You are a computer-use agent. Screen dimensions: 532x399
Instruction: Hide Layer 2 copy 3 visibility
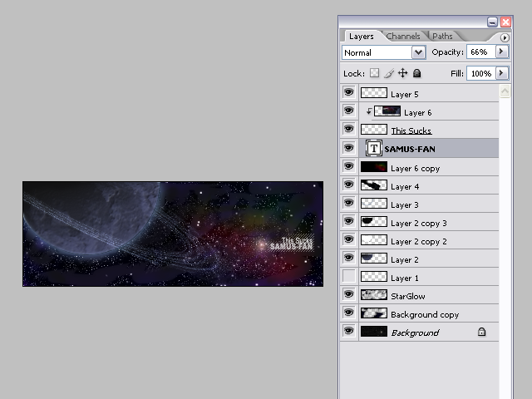[349, 221]
